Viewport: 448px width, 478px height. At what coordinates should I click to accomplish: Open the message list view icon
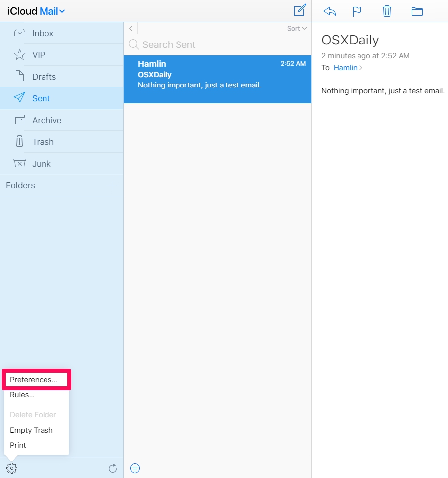[135, 468]
